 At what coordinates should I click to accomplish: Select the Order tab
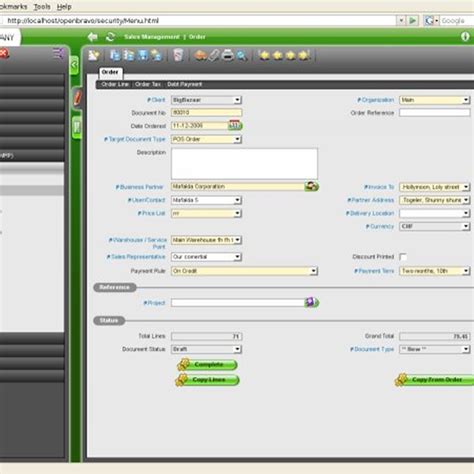pos(110,72)
